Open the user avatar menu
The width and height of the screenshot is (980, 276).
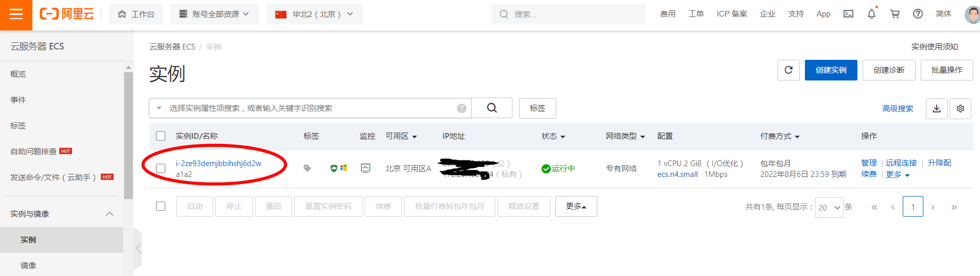click(x=972, y=14)
